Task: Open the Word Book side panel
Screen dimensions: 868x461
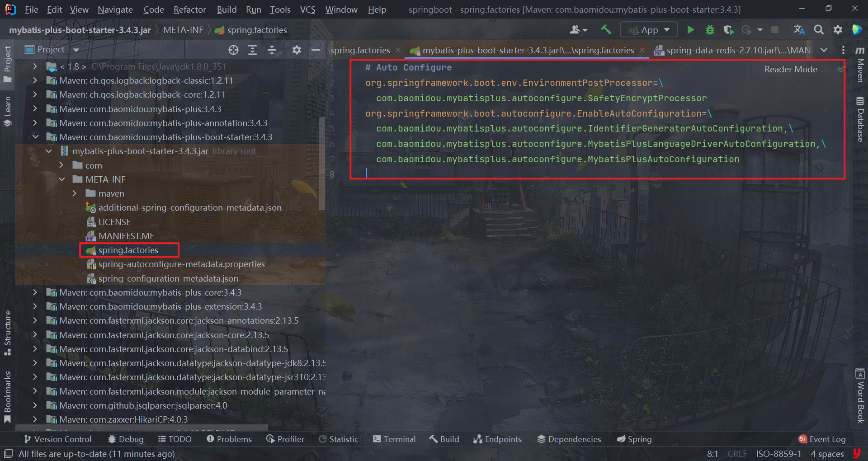Action: click(860, 396)
